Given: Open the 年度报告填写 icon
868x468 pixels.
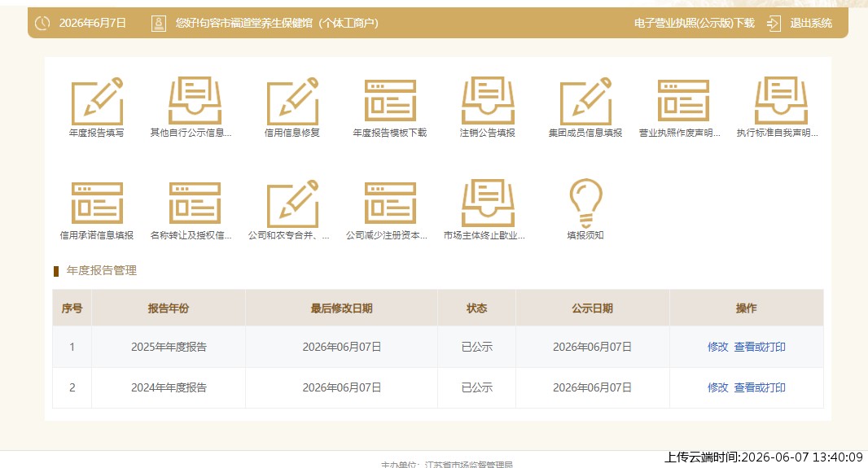Looking at the screenshot, I should pyautogui.click(x=97, y=101).
